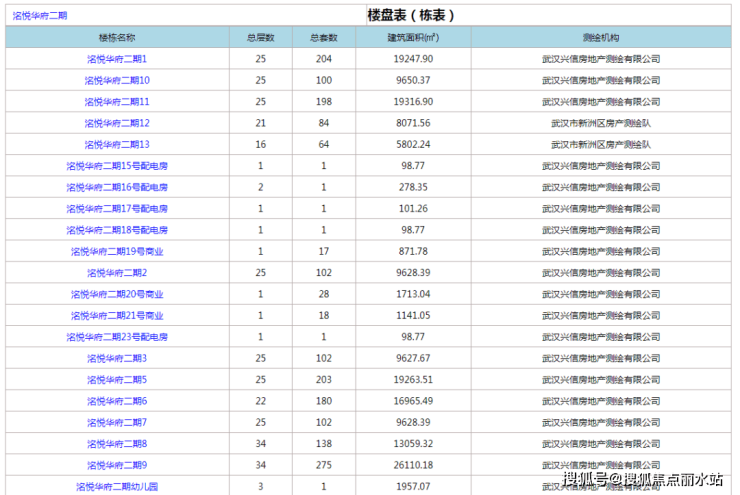Open 洺悦华府二期21号商业 link
The width and height of the screenshot is (740, 495).
(x=117, y=316)
